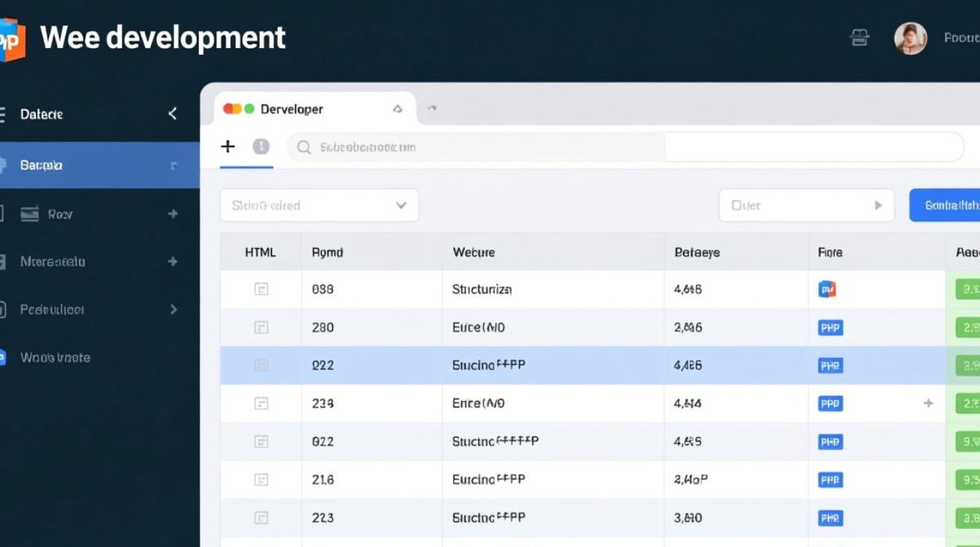Screen dimensions: 980x547
Task: Open the filter dropdown above the HTML column
Action: coord(319,206)
